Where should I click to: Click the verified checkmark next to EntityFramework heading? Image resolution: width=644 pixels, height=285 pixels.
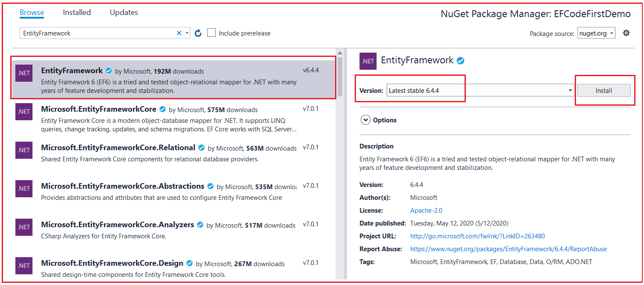[x=460, y=60]
